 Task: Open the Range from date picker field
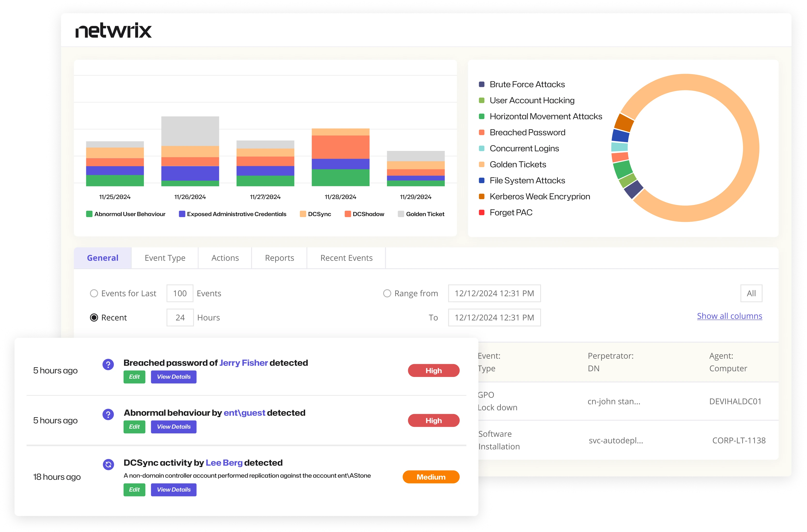(494, 293)
